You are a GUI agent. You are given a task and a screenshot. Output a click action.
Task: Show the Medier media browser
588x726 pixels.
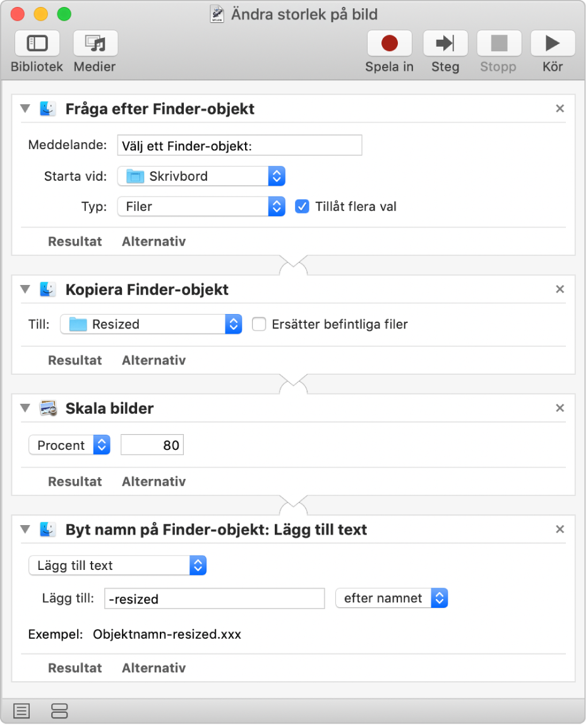(95, 44)
